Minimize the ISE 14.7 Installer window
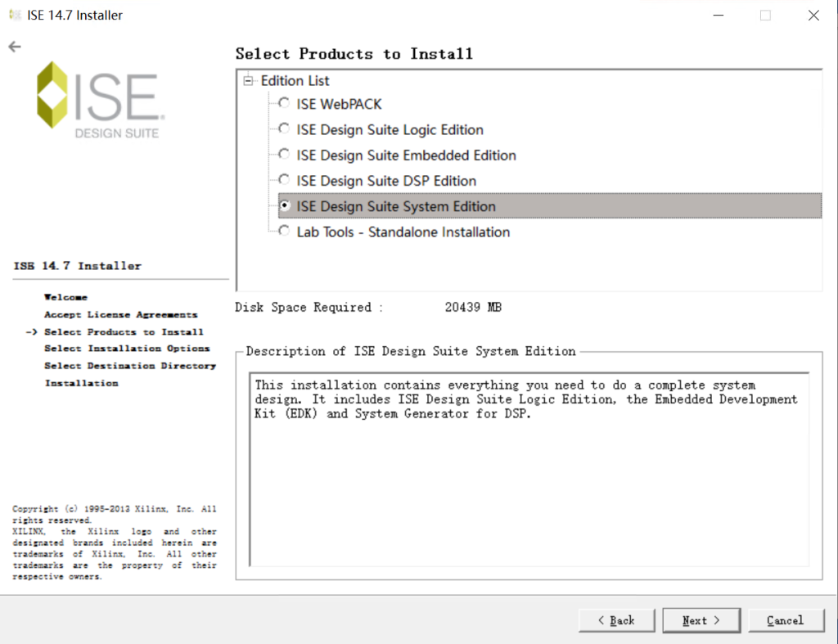The image size is (838, 644). 718,16
